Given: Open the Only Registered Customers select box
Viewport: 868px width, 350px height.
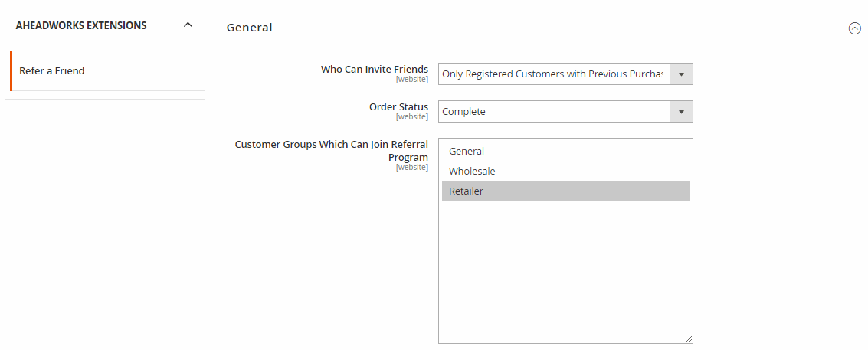Looking at the screenshot, I should pos(553,74).
